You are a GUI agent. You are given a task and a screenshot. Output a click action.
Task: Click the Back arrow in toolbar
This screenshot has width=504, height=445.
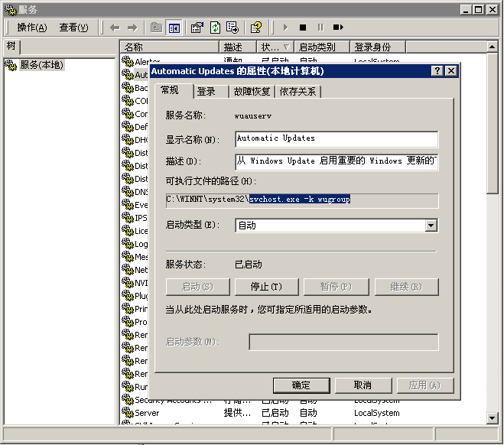point(115,28)
